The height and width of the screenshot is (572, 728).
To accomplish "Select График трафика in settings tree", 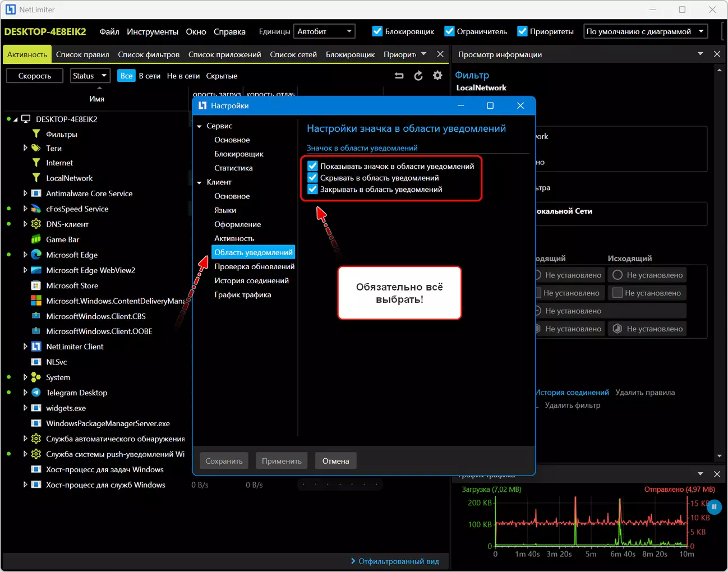I will (243, 294).
